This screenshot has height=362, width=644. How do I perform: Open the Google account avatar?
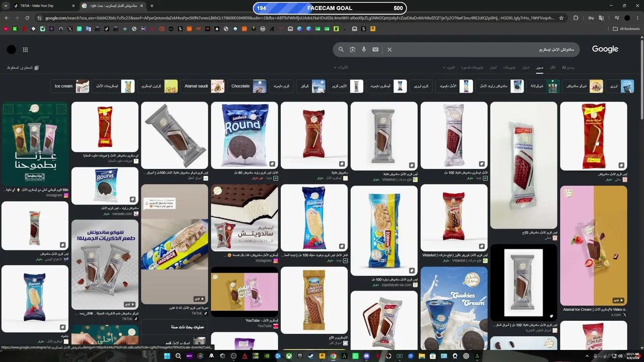click(x=12, y=49)
